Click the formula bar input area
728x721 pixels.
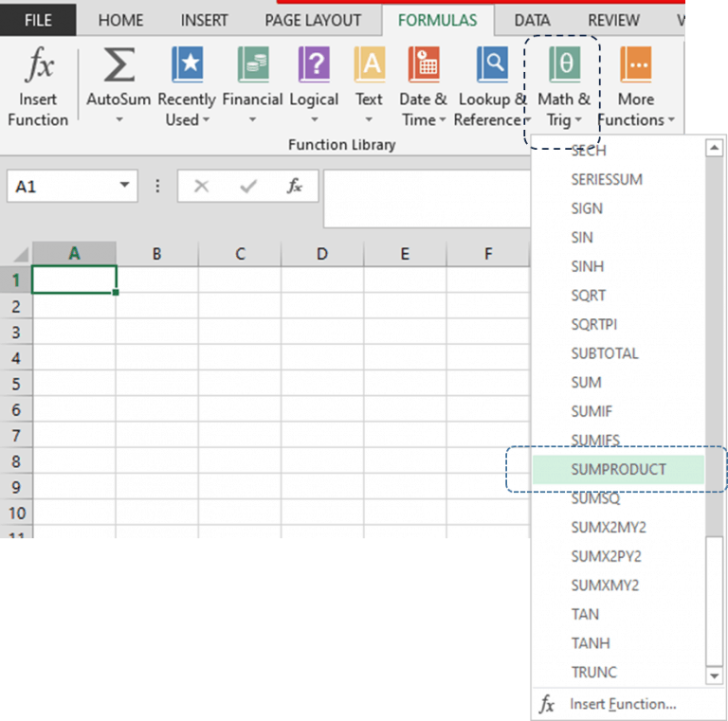pos(427,199)
